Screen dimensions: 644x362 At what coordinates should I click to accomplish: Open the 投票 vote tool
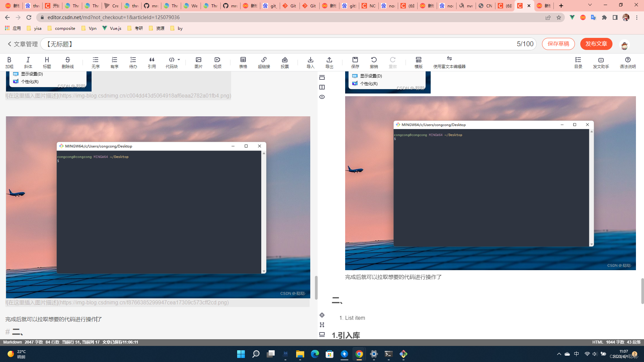tap(284, 62)
